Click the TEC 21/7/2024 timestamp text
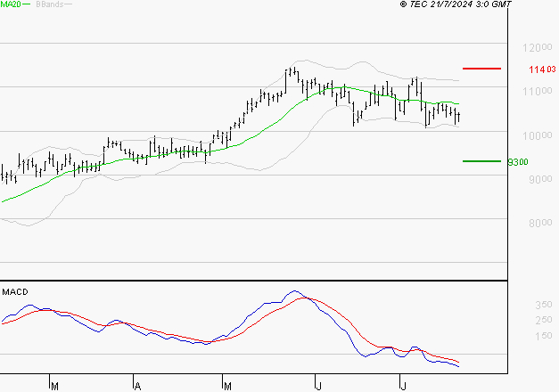 click(456, 4)
